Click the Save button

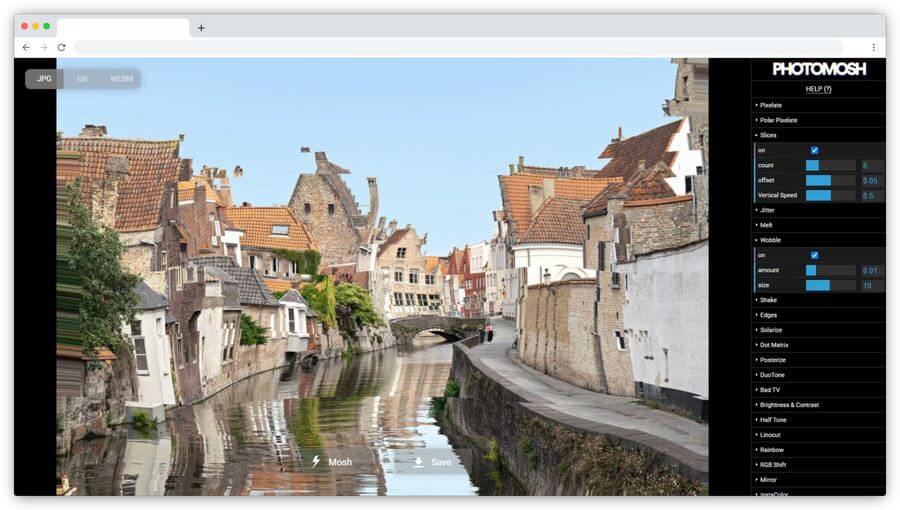tap(432, 462)
